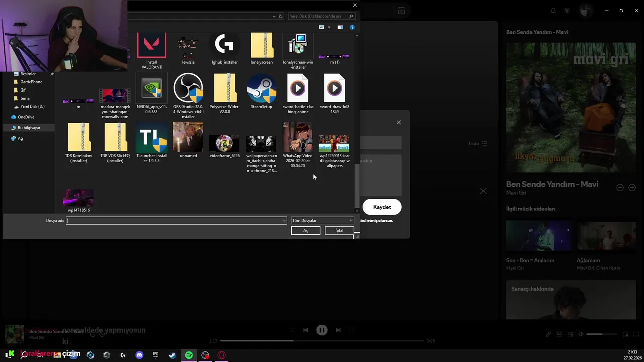Select Bu bilgisayar in navigation pane

29,128
